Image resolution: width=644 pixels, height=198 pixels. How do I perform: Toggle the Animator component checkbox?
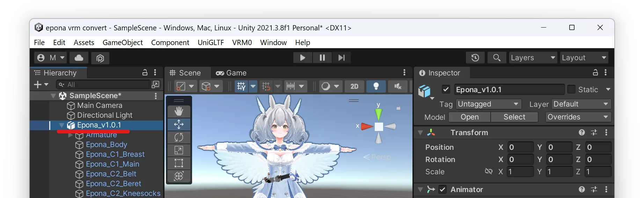point(442,189)
